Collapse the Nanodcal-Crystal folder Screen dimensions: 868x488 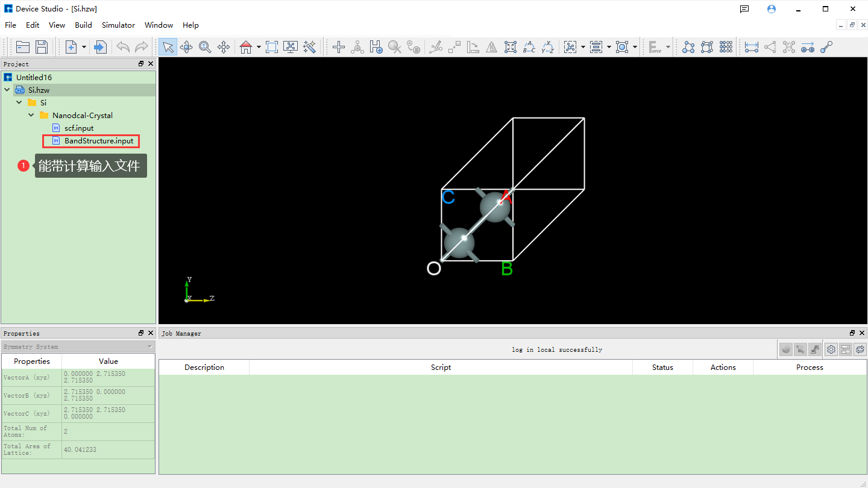pyautogui.click(x=31, y=115)
